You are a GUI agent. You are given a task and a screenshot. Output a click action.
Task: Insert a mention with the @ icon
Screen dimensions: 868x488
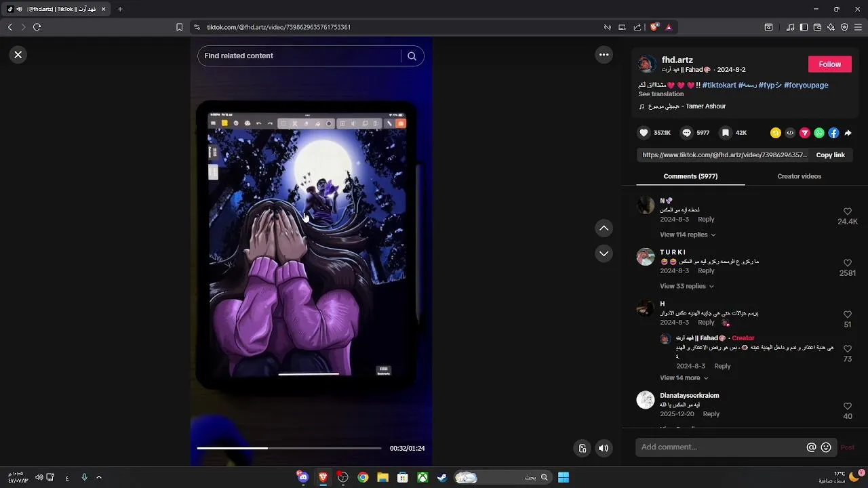[811, 447]
